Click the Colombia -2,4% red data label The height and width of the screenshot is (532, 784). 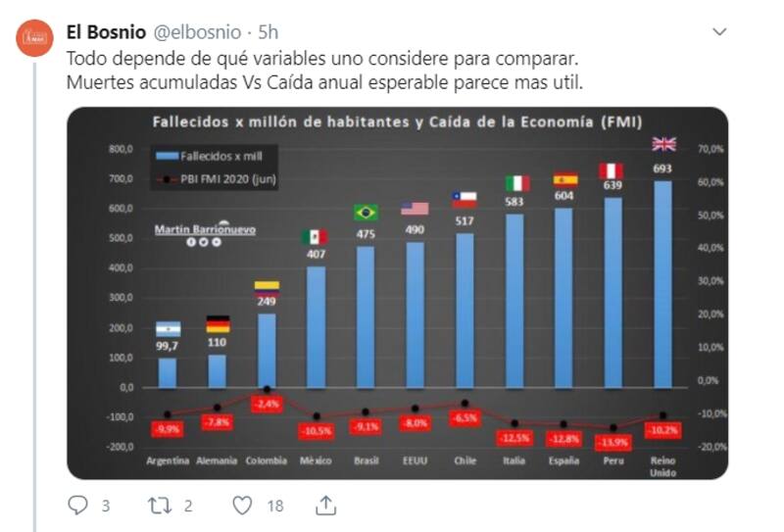(x=267, y=403)
